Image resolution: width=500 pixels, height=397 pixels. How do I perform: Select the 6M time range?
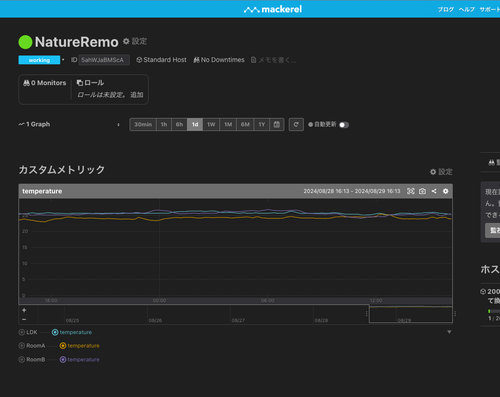click(x=245, y=124)
